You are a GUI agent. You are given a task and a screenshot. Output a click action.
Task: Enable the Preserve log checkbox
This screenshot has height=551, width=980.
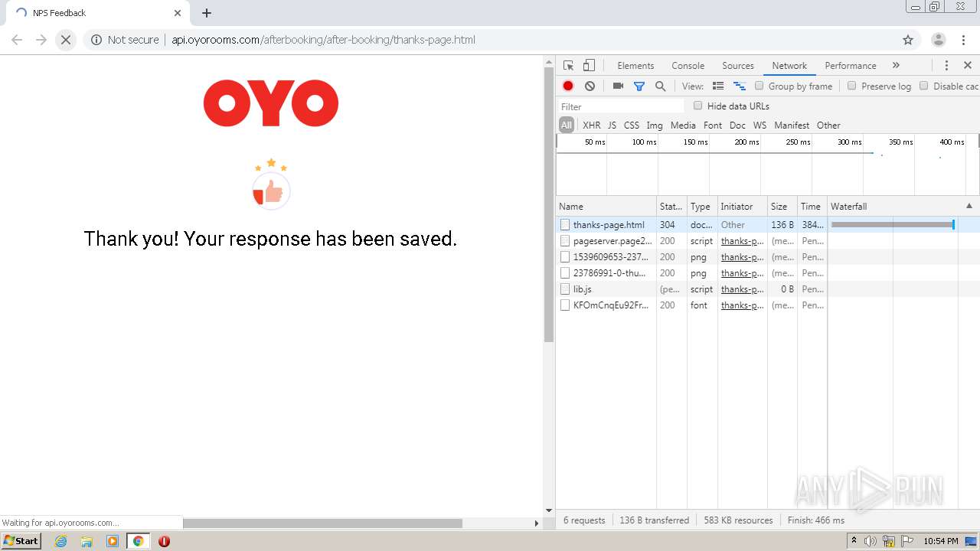(851, 86)
